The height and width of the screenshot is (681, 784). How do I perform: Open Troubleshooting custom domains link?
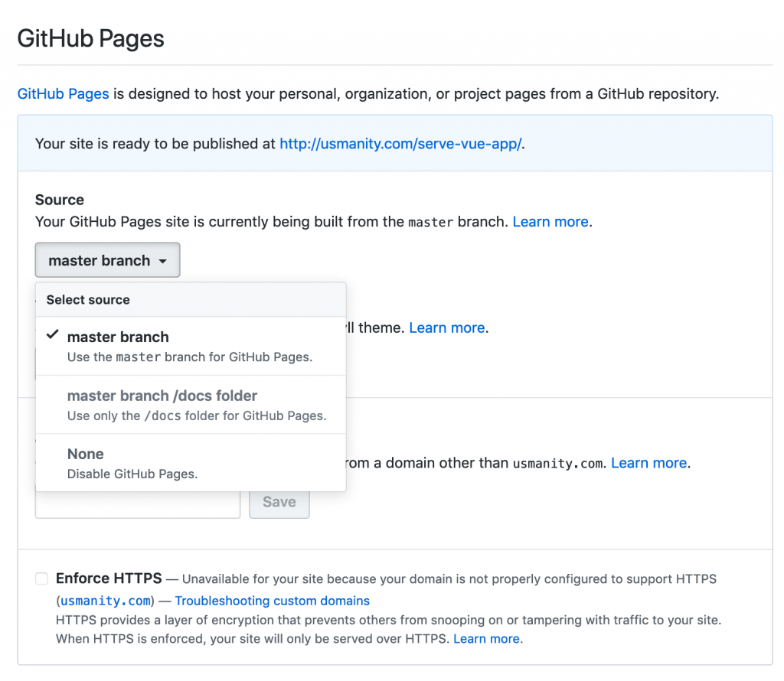click(x=272, y=601)
